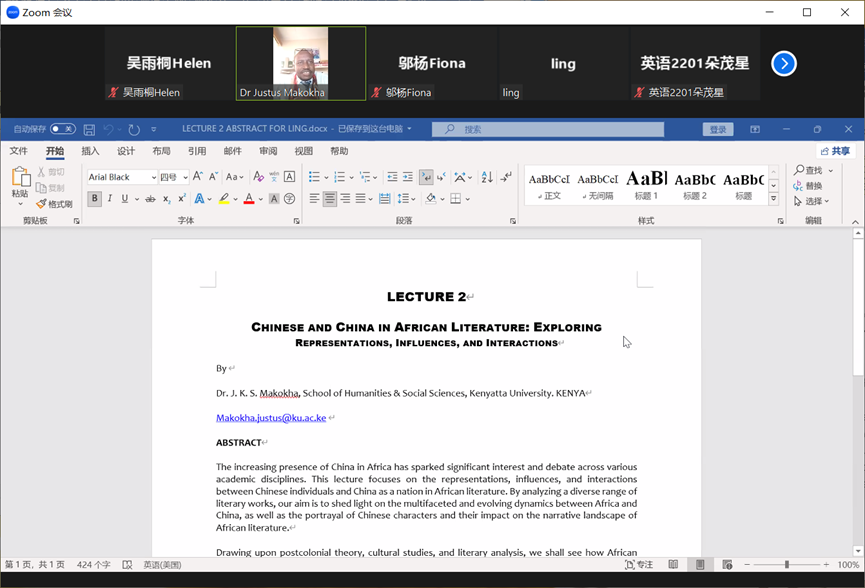Screen dimensions: 865x588
Task: Click the sort A-Z icon in paragraph group
Action: (487, 177)
